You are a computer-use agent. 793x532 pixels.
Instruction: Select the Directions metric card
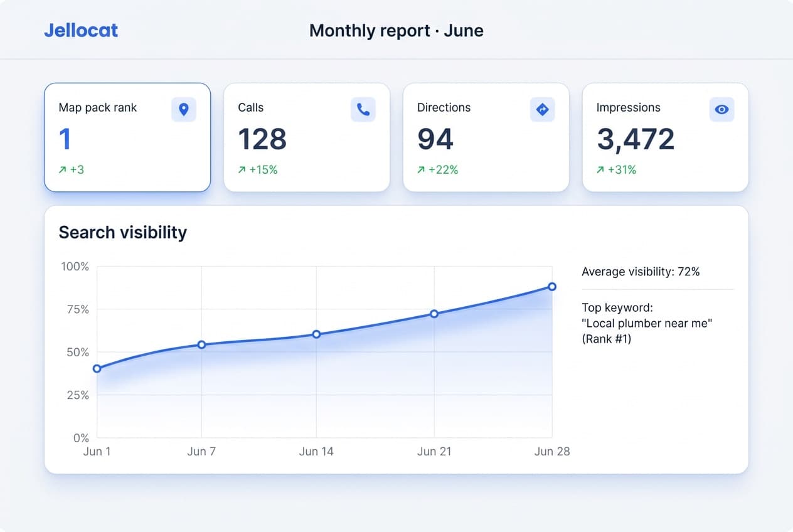(486, 137)
